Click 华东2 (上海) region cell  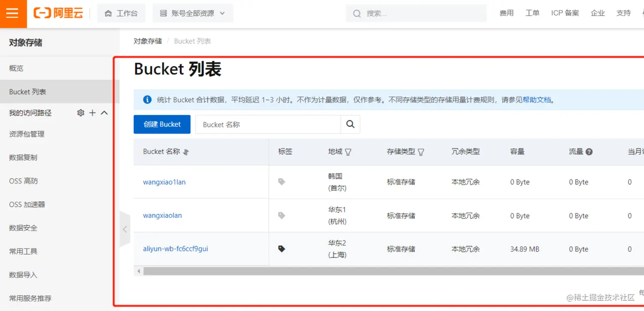pyautogui.click(x=337, y=249)
